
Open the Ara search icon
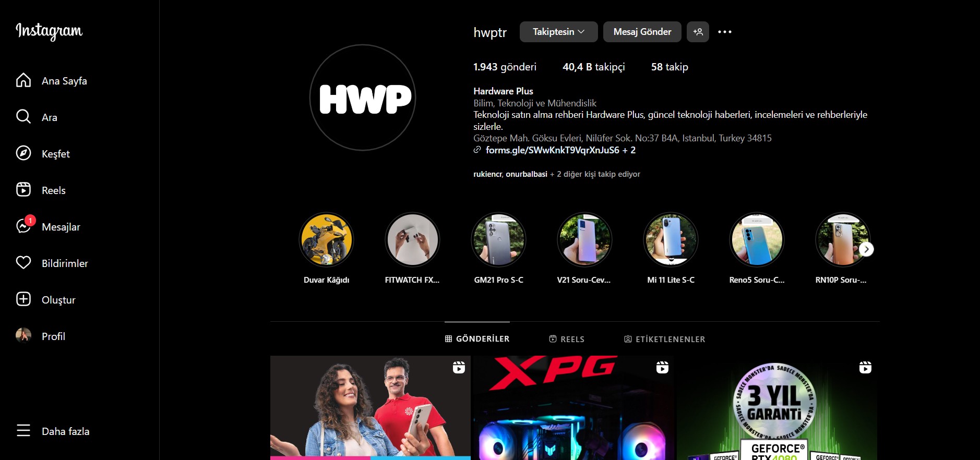23,116
